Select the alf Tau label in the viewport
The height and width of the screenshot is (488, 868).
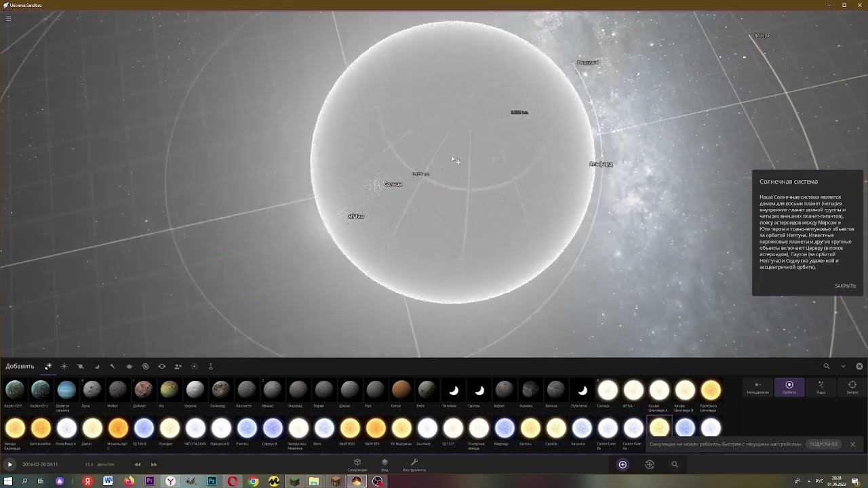click(x=355, y=216)
